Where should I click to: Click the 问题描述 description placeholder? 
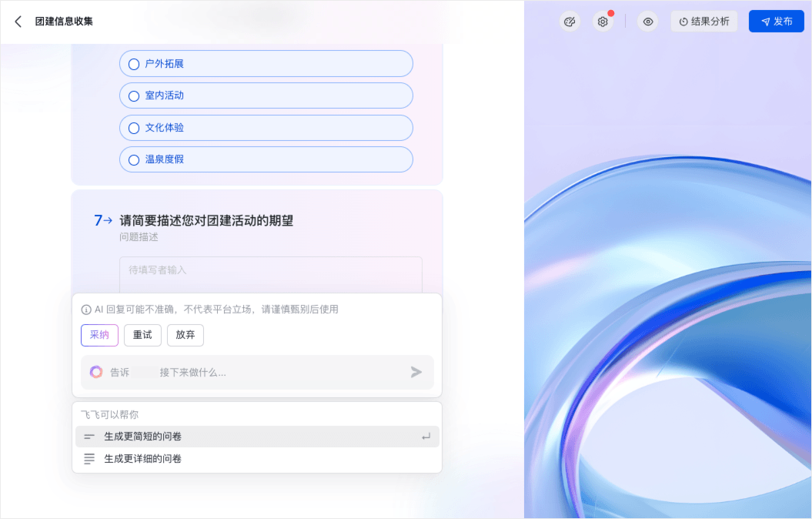[x=139, y=237]
